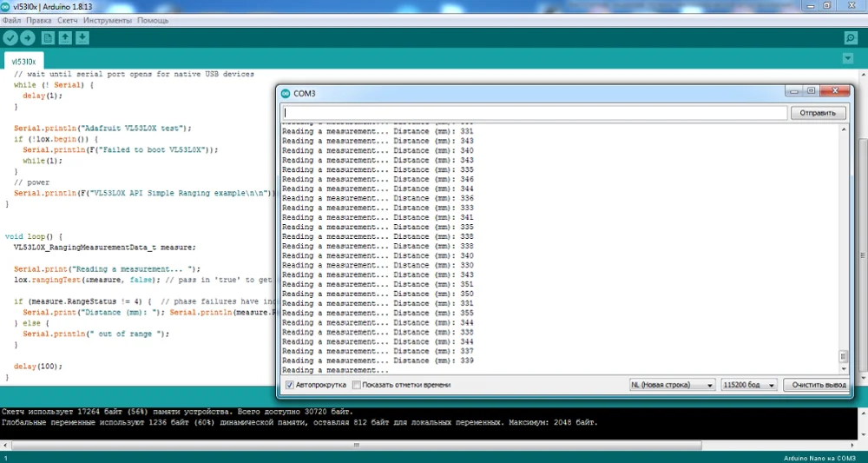
Task: Open Serial Monitor magnifier icon
Action: (851, 37)
